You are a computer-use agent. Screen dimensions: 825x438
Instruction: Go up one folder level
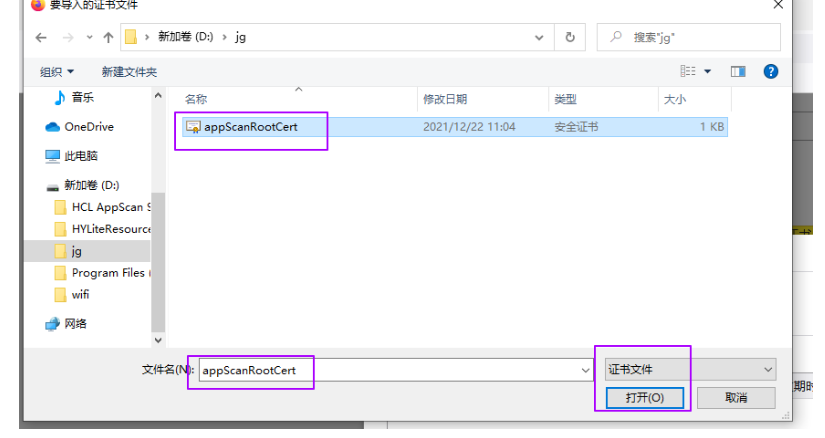coord(108,37)
